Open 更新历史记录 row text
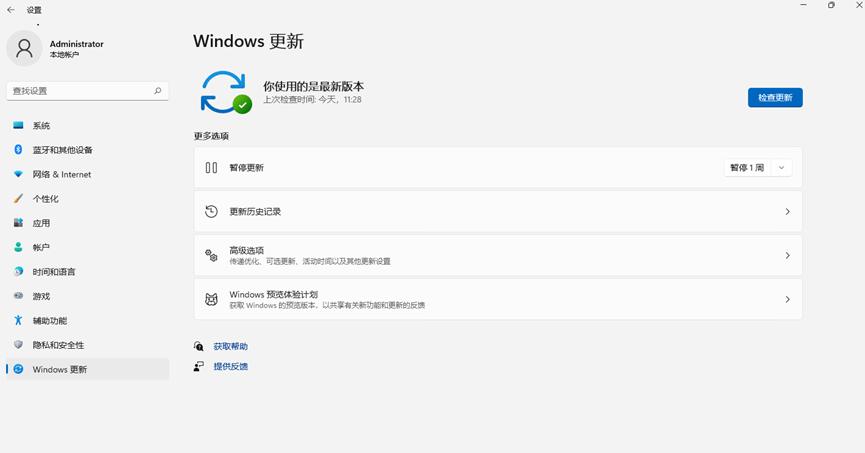The height and width of the screenshot is (453, 865). [255, 211]
